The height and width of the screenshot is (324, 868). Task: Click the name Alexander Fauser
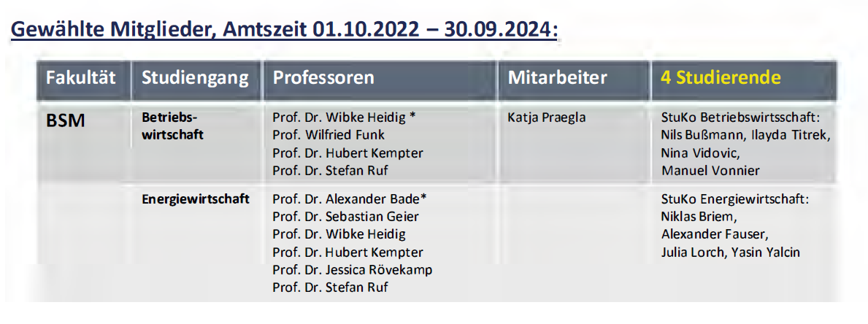[x=715, y=234]
